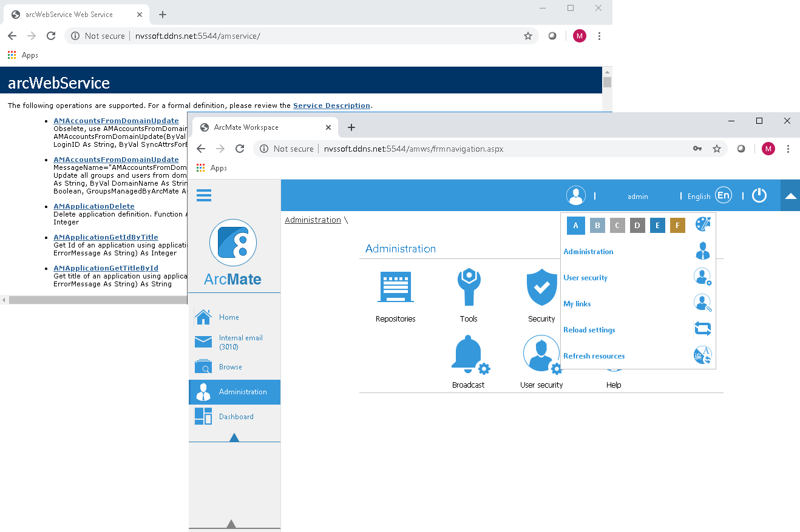Open the Tools wrench icon
Viewport: 800px width, 532px height.
468,286
